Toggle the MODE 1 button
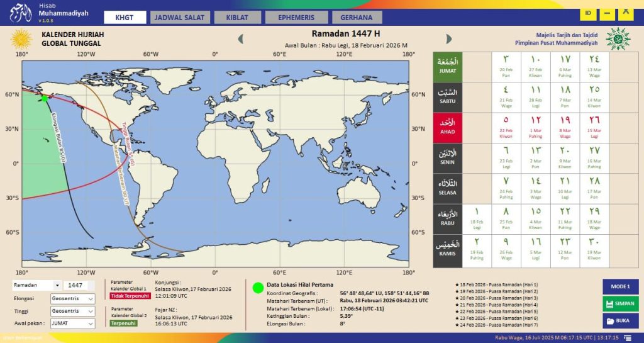Image resolution: width=644 pixels, height=343 pixels. click(x=620, y=286)
